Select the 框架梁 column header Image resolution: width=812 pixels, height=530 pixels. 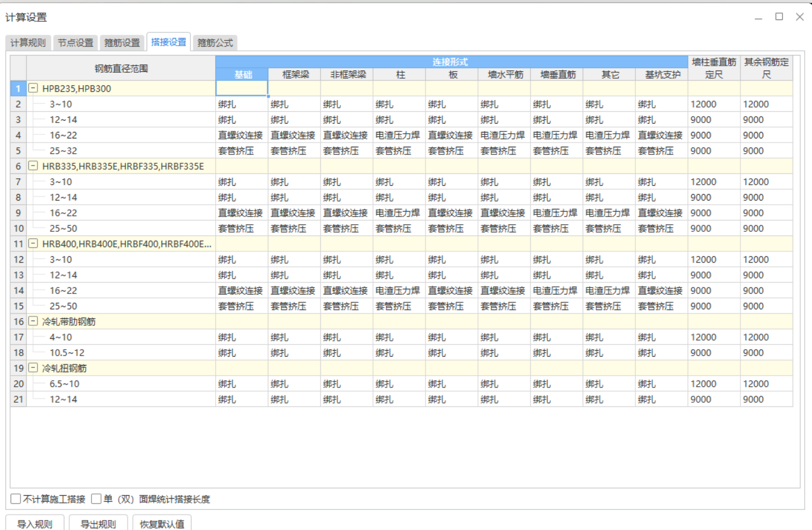point(294,75)
